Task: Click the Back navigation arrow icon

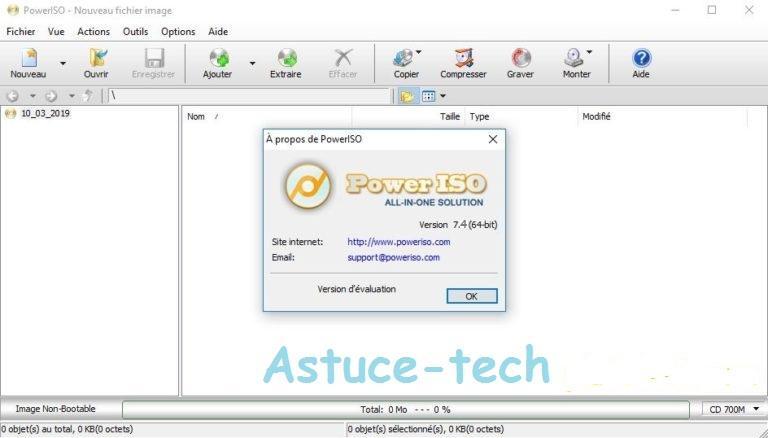Action: coord(13,96)
